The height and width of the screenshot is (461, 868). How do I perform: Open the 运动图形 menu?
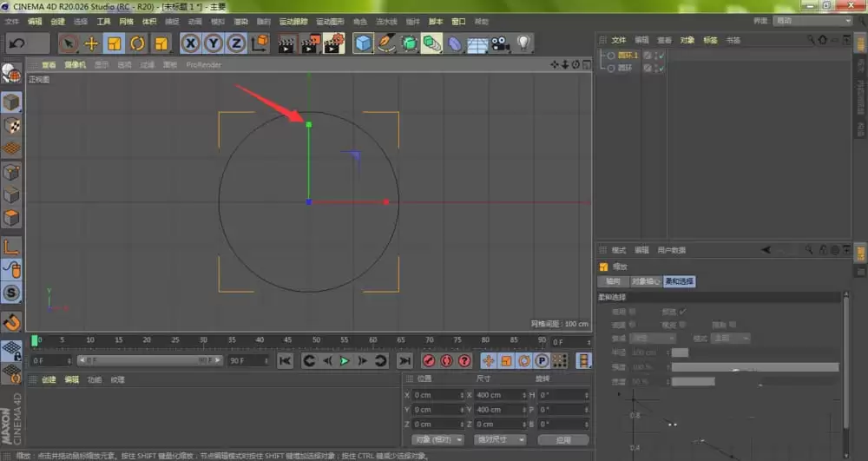tap(329, 21)
